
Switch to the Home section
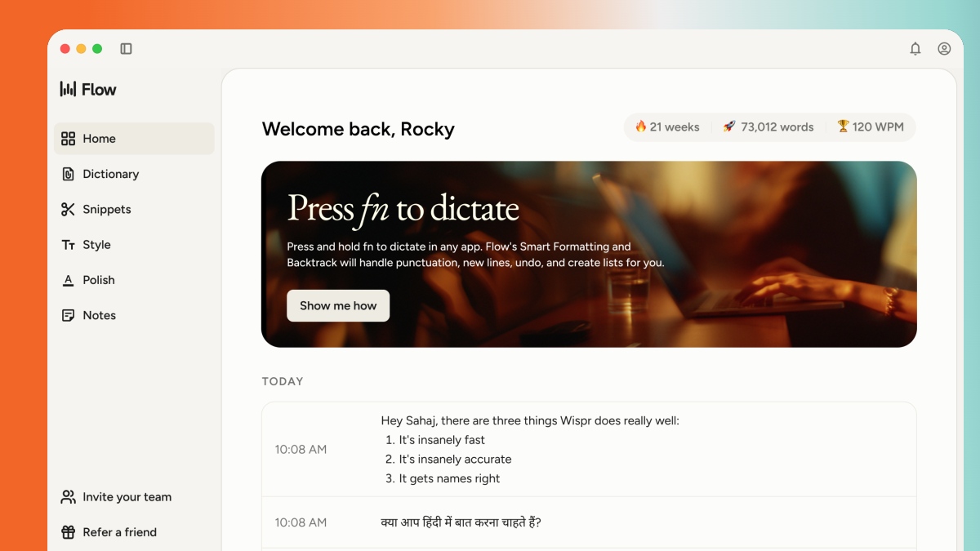(x=99, y=139)
